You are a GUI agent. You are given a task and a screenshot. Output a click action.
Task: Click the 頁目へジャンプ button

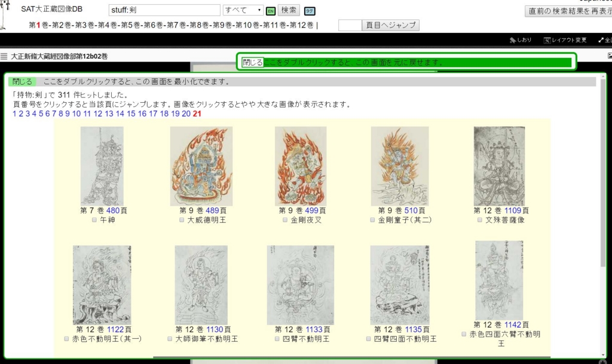[390, 25]
